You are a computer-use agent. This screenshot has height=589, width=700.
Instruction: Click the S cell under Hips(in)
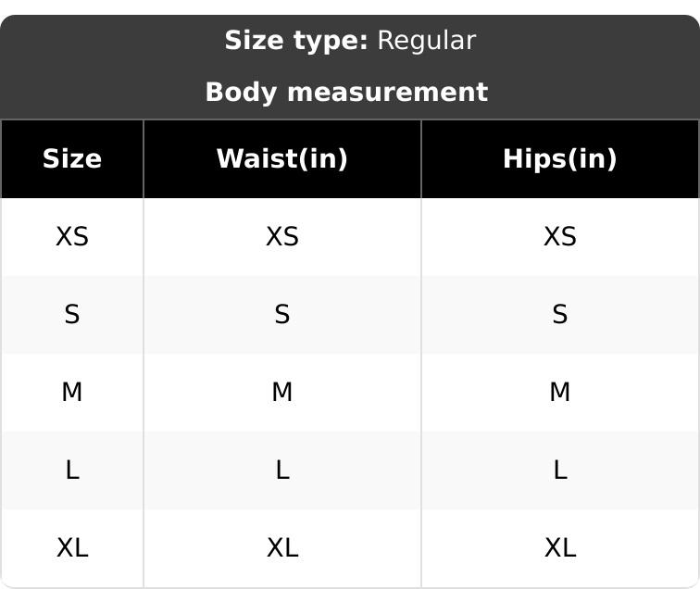(560, 315)
